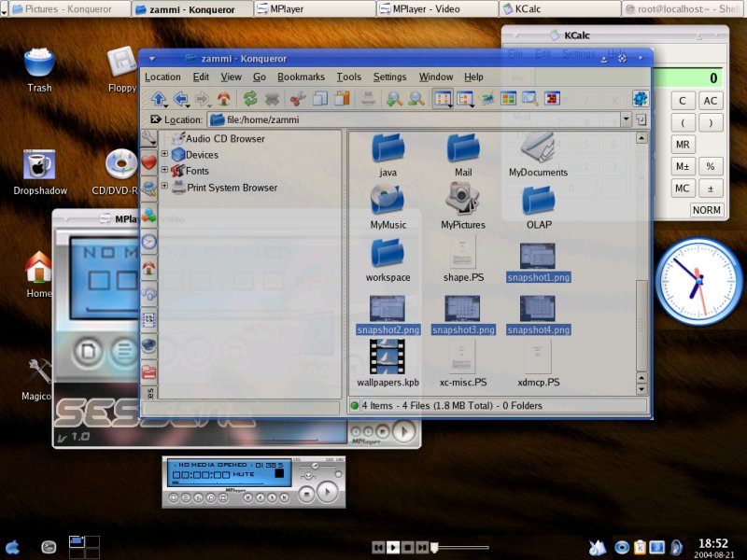Open dropdown arrow of Tree View button
The width and height of the screenshot is (747, 560).
coord(472,105)
